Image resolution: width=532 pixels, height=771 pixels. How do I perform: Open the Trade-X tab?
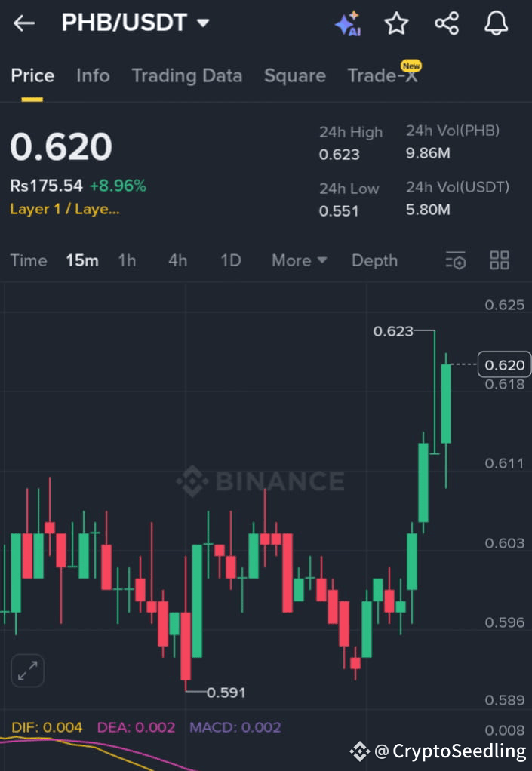click(383, 75)
